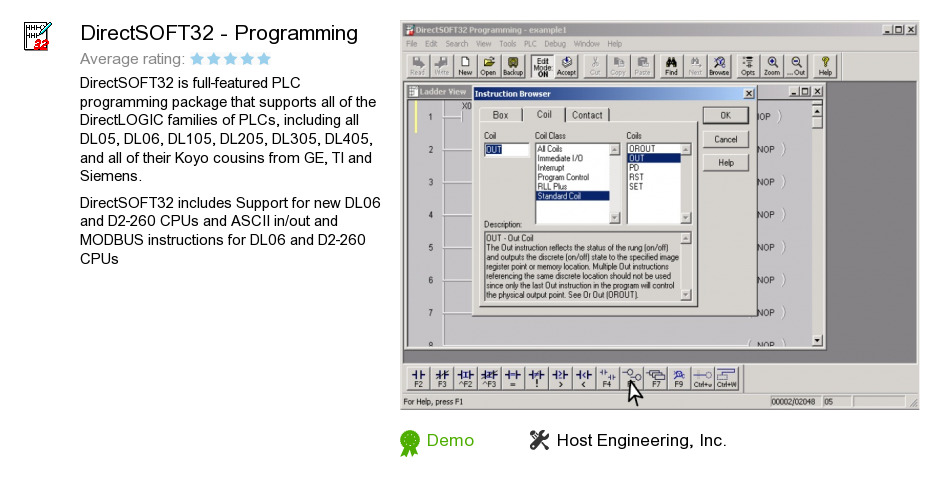
Task: Click OK in Instruction Browser
Action: [x=726, y=115]
